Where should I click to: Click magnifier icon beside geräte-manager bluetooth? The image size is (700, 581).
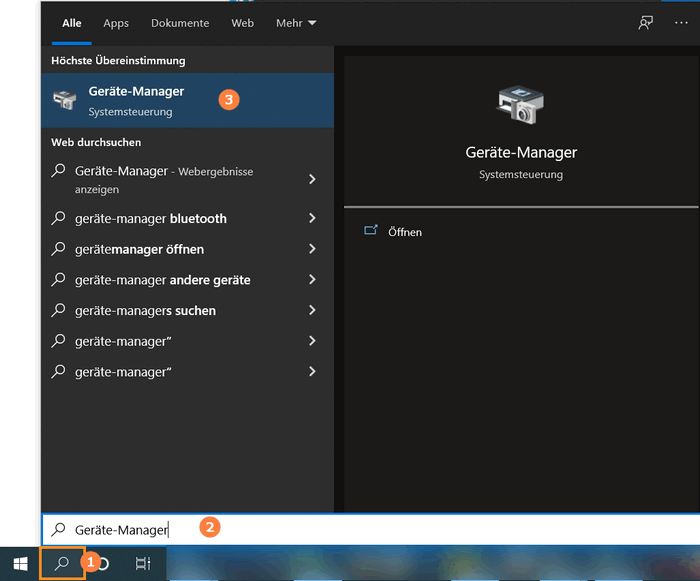pos(58,218)
